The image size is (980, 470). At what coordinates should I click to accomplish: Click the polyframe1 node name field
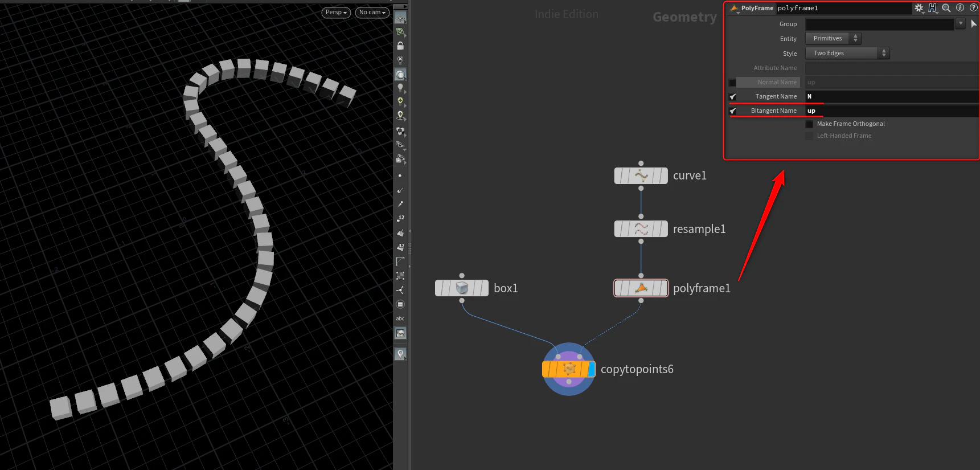click(843, 8)
